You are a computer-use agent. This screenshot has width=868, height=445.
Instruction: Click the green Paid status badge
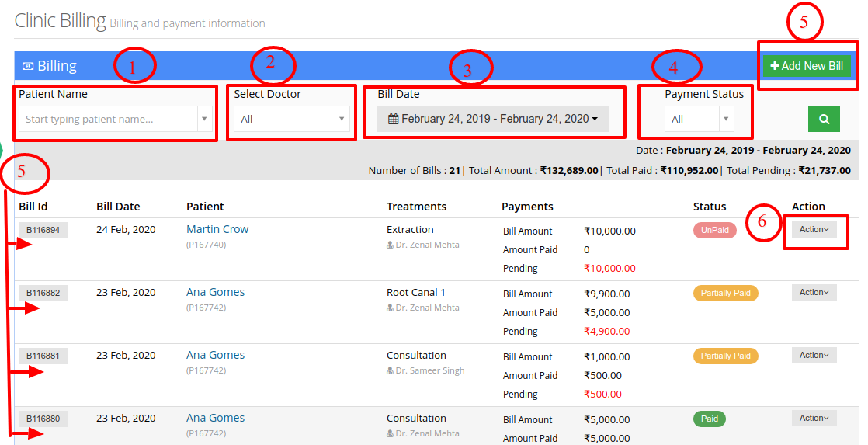point(709,419)
